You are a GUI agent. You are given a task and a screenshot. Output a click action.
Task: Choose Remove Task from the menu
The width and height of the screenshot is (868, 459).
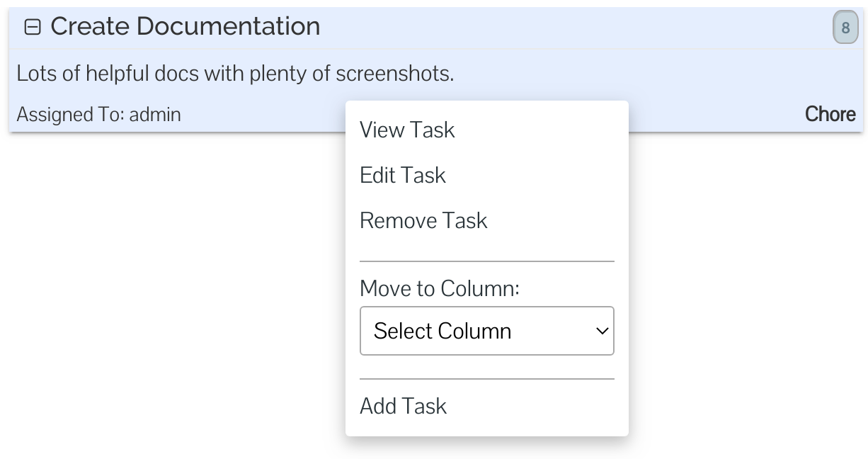pyautogui.click(x=423, y=220)
